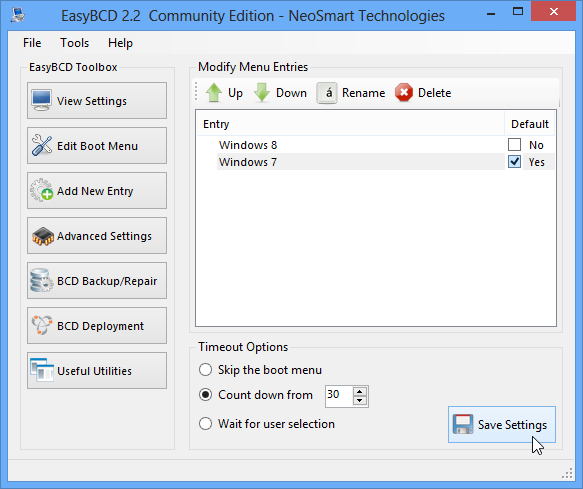Open the Help menu

120,43
